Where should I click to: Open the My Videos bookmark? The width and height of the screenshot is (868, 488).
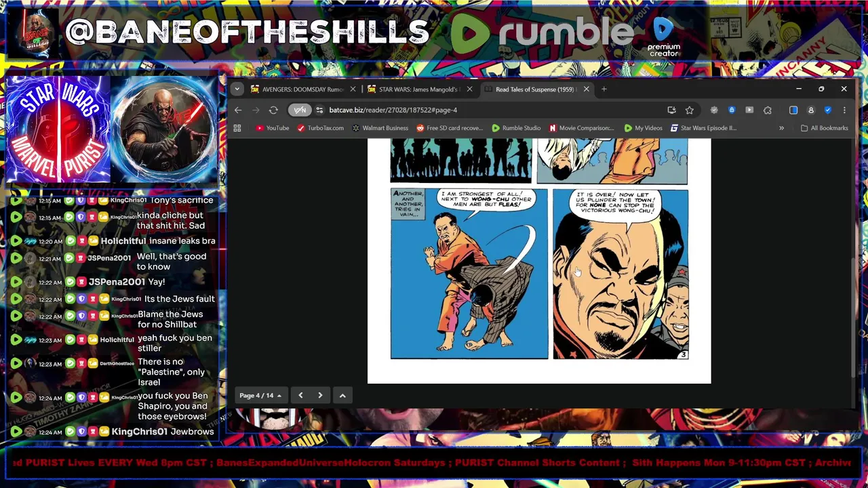point(643,128)
